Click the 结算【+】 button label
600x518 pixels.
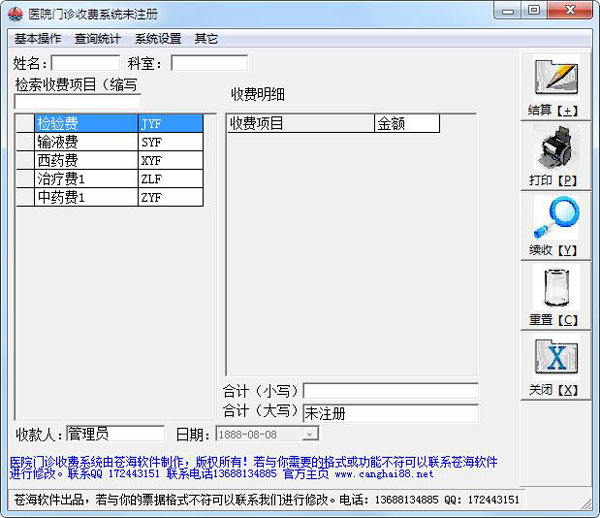coord(553,111)
